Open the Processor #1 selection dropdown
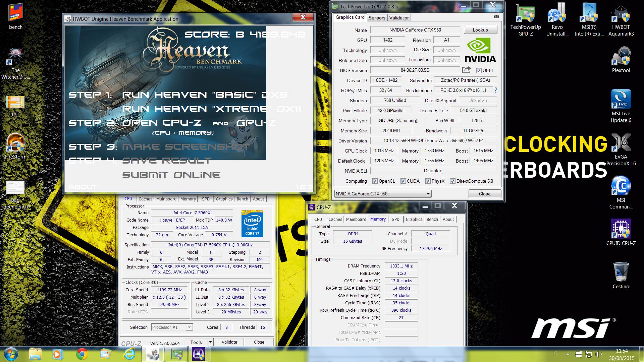 pos(172,327)
